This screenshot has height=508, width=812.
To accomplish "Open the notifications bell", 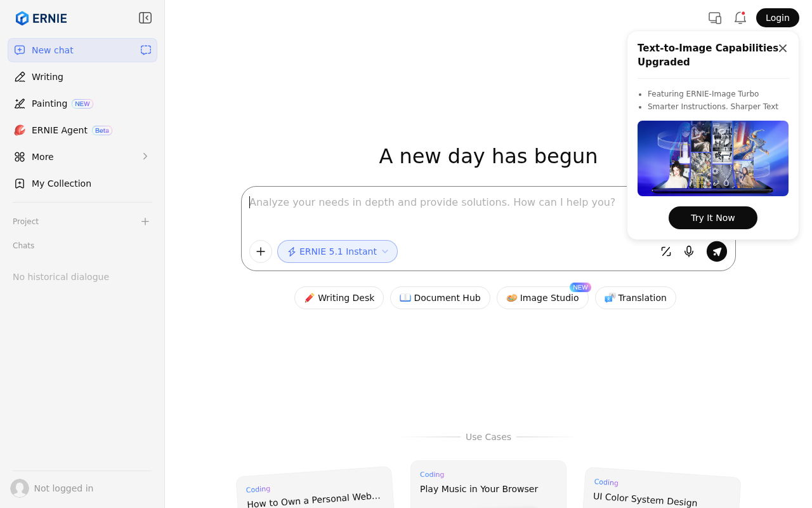I will 740,18.
